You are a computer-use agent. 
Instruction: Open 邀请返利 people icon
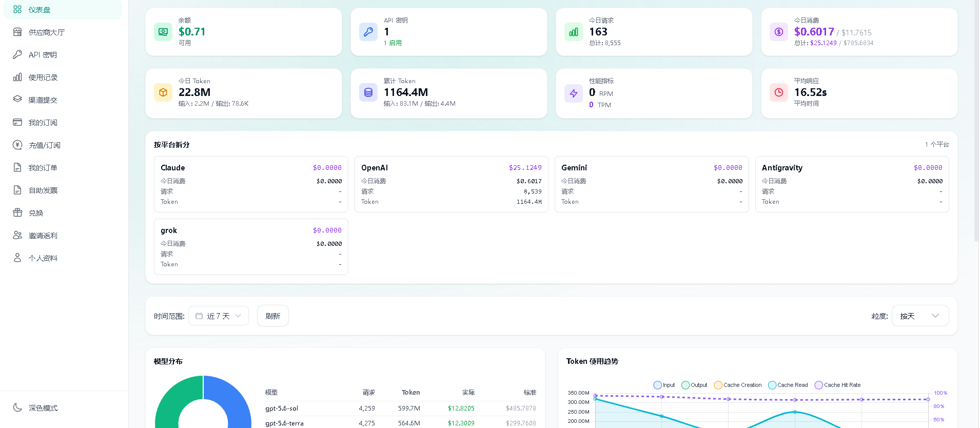17,235
